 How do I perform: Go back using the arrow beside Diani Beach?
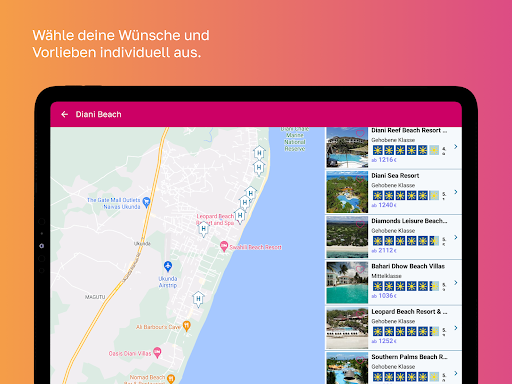click(64, 114)
